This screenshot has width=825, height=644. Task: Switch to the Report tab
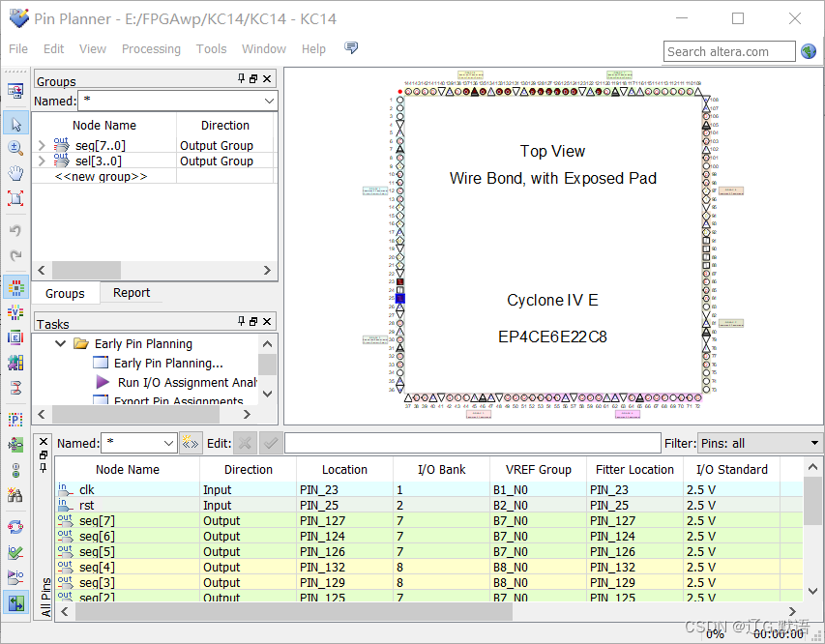point(132,293)
